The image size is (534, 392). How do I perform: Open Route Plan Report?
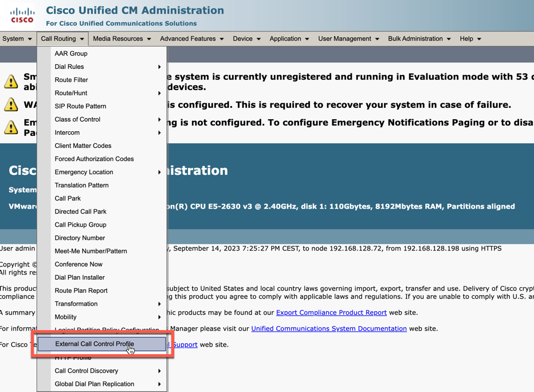(x=81, y=291)
